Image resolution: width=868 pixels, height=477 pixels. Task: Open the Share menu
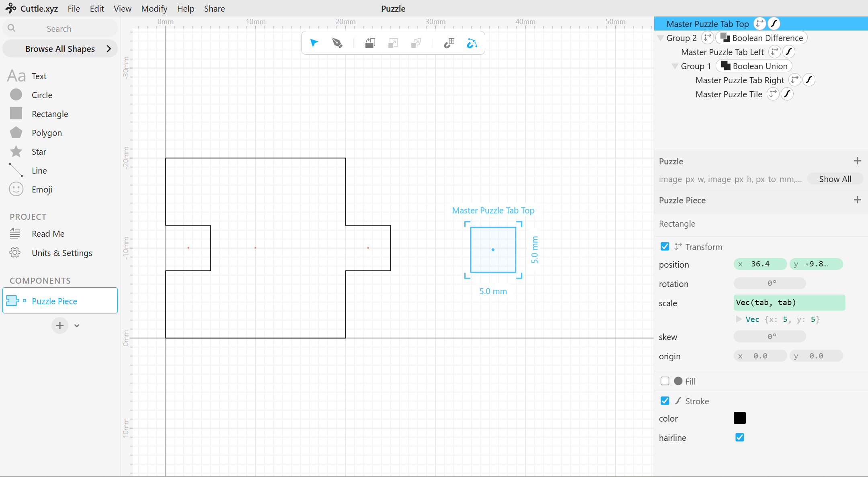[x=214, y=8]
